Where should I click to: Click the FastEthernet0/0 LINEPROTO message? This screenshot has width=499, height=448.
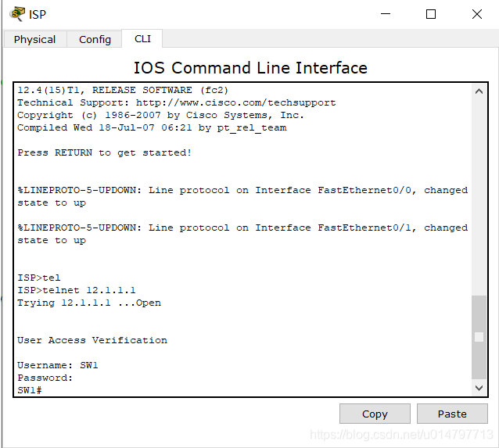(x=242, y=196)
